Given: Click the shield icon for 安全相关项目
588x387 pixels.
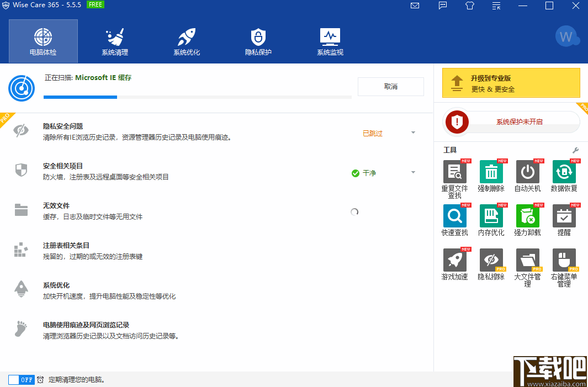Looking at the screenshot, I should 21,170.
